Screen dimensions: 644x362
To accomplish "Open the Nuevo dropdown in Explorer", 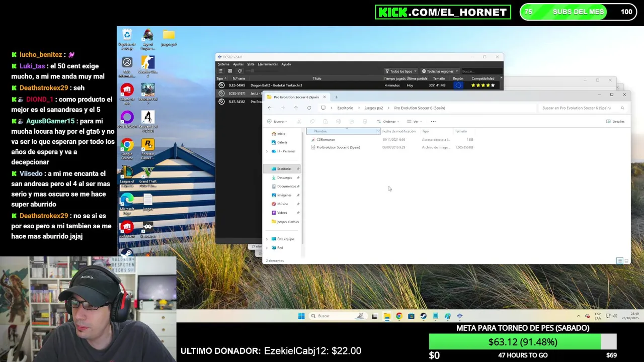I will (277, 121).
